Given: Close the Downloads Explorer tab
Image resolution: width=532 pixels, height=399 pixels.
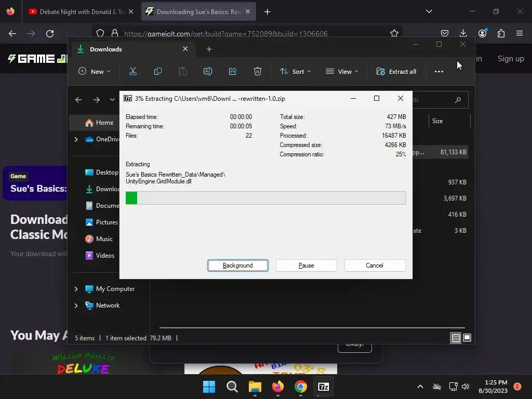Looking at the screenshot, I should [x=185, y=49].
